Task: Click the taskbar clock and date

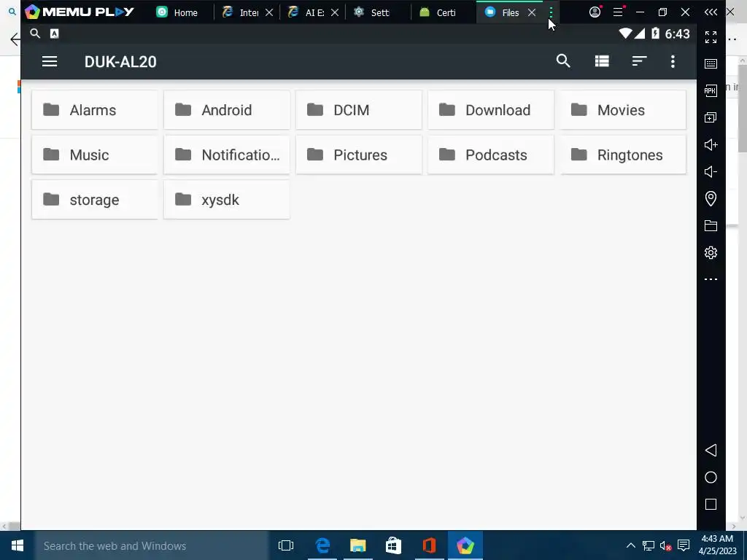Action: (x=718, y=545)
